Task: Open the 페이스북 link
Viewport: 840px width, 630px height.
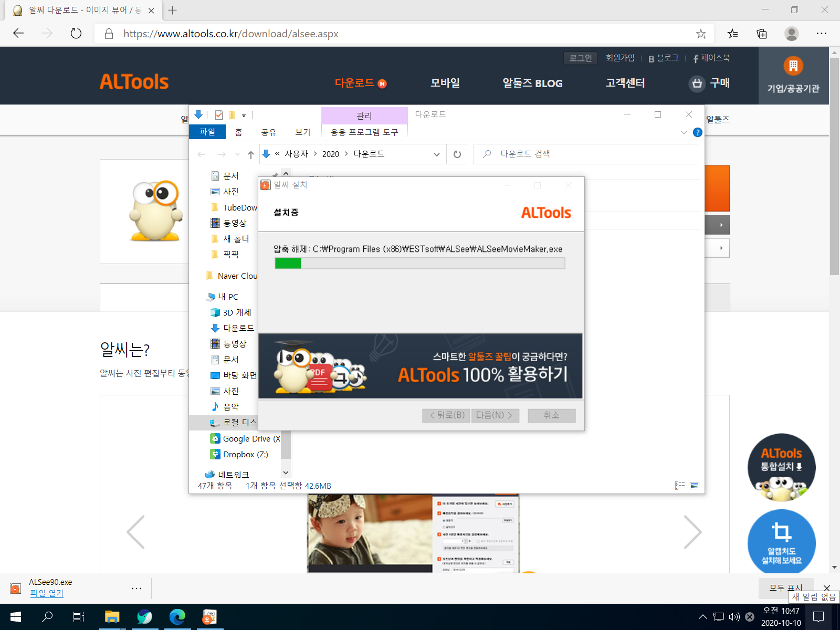Action: click(711, 58)
